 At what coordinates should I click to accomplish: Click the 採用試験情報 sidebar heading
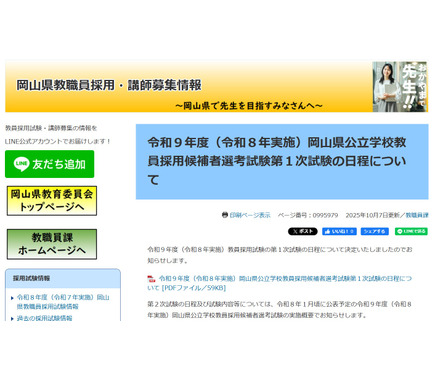(x=31, y=278)
